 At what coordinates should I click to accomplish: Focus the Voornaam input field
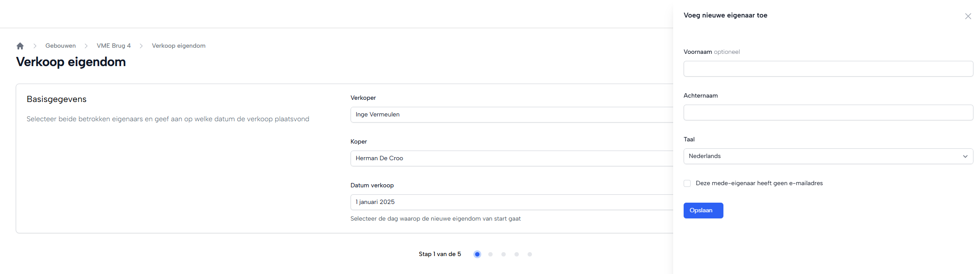point(828,69)
